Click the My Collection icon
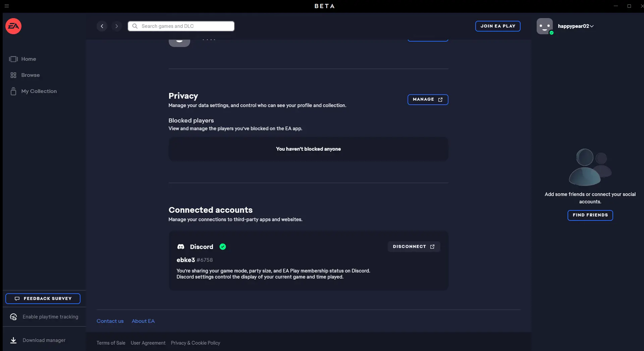The height and width of the screenshot is (351, 644). pyautogui.click(x=13, y=91)
